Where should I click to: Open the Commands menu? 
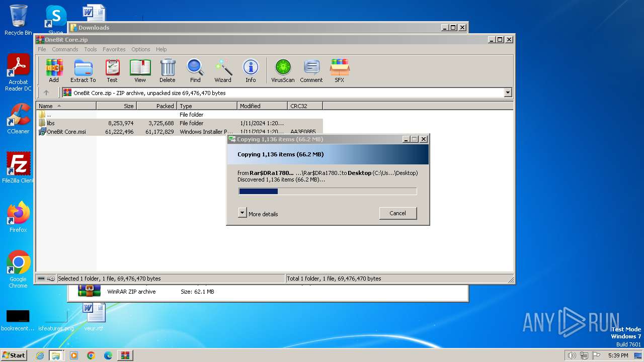[x=65, y=49]
